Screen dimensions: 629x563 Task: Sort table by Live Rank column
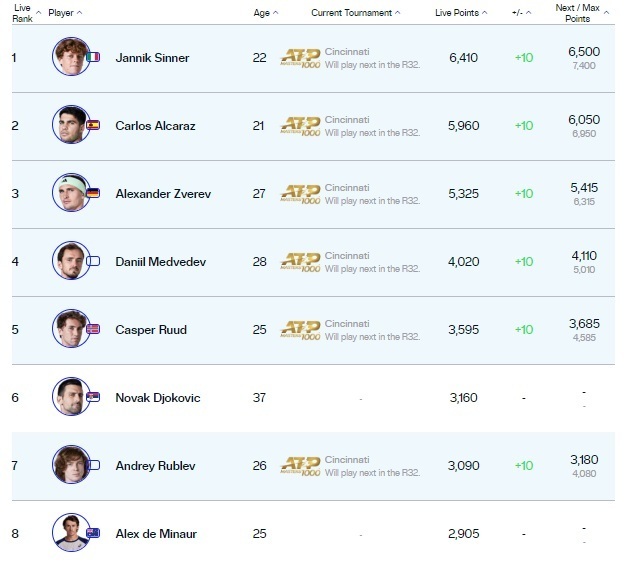22,12
